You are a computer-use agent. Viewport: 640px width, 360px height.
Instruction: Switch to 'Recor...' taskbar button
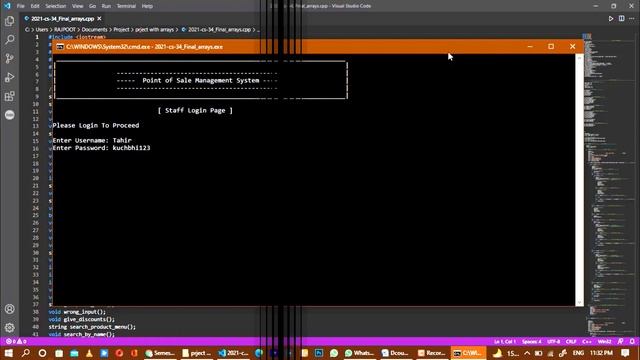pyautogui.click(x=431, y=353)
